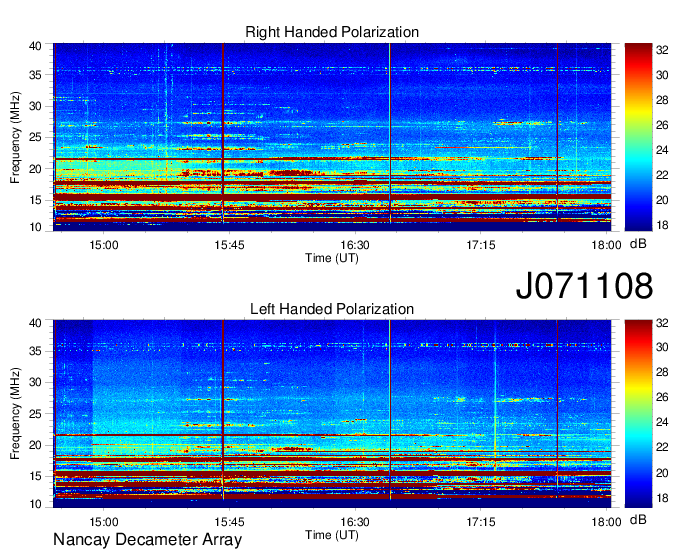Click the 24 value on top color scale
Image resolution: width=680 pixels, height=552 pixels.
tap(662, 150)
